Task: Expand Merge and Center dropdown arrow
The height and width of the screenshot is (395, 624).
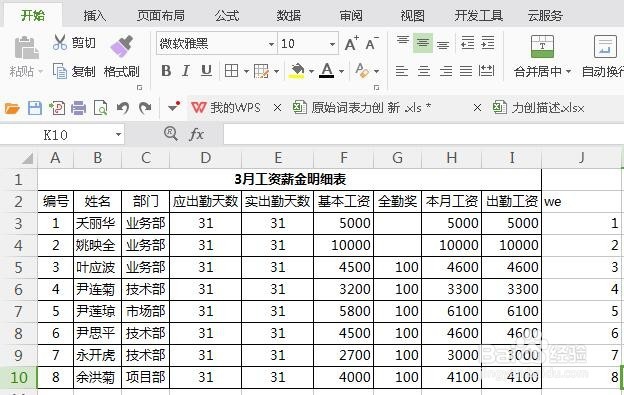Action: [568, 72]
